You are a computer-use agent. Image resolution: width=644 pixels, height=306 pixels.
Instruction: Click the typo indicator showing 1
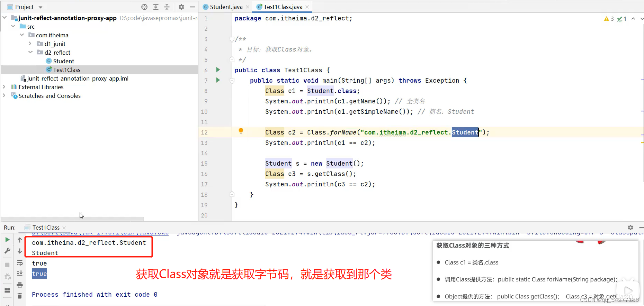[x=622, y=19]
